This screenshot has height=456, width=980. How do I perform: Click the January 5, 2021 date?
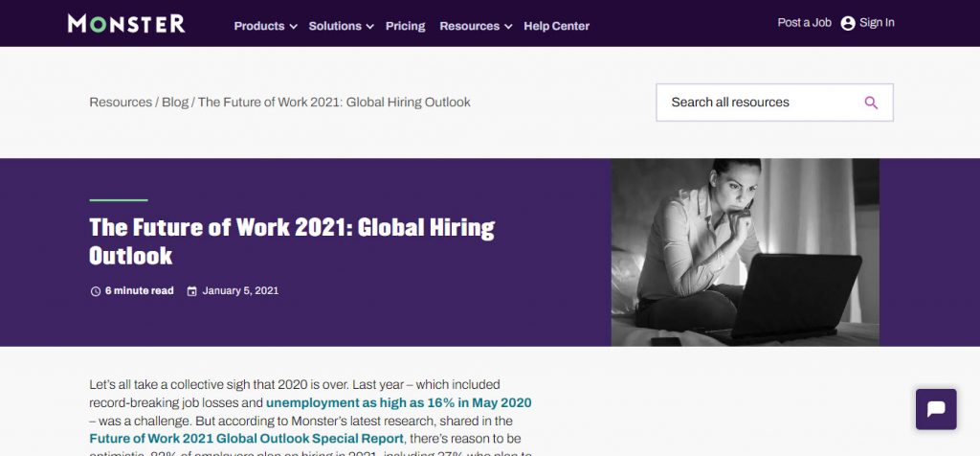point(240,291)
